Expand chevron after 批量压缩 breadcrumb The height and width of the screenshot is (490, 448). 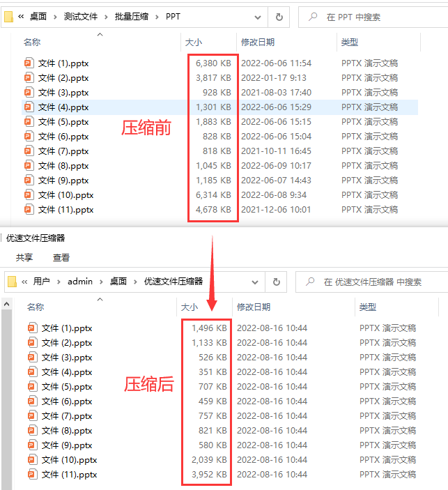tap(157, 17)
